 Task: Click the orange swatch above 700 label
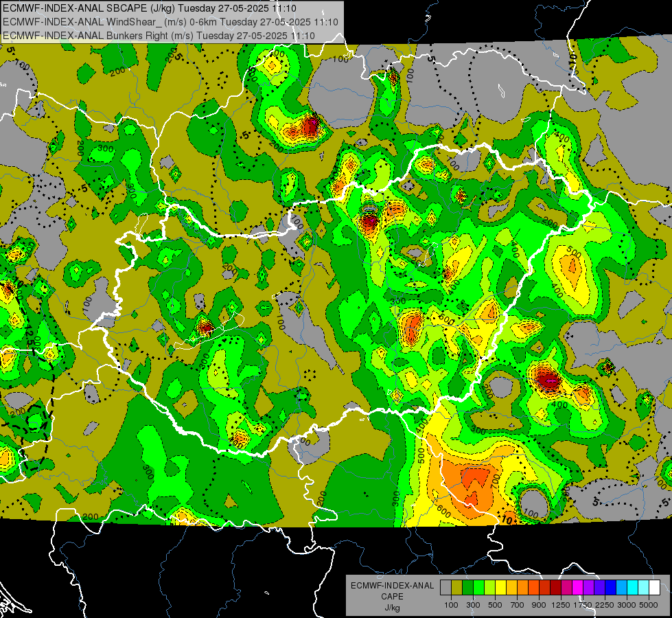523,588
